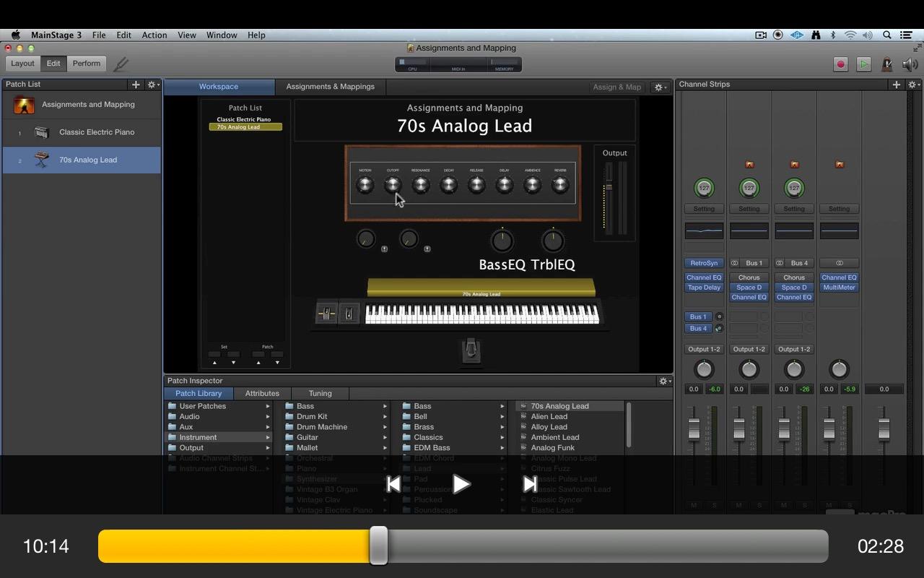
Task: Expand the User Patches folder
Action: click(268, 406)
